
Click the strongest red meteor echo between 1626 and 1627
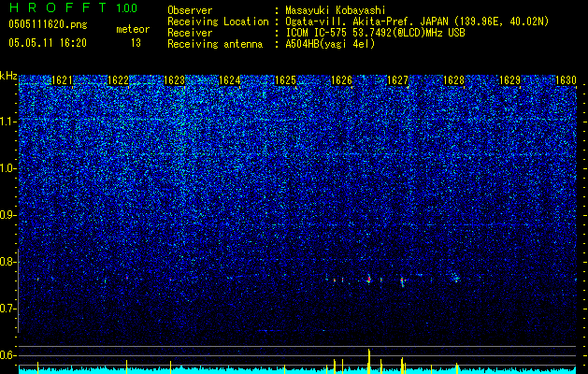click(369, 280)
